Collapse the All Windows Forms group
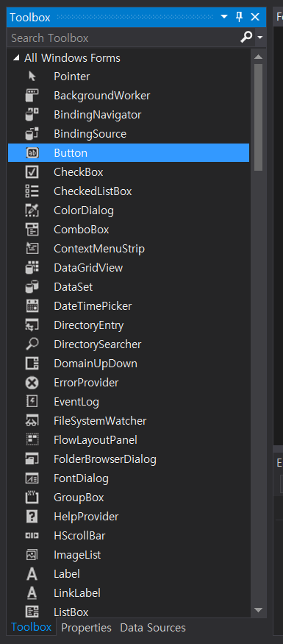This screenshot has height=644, width=283. click(x=16, y=58)
